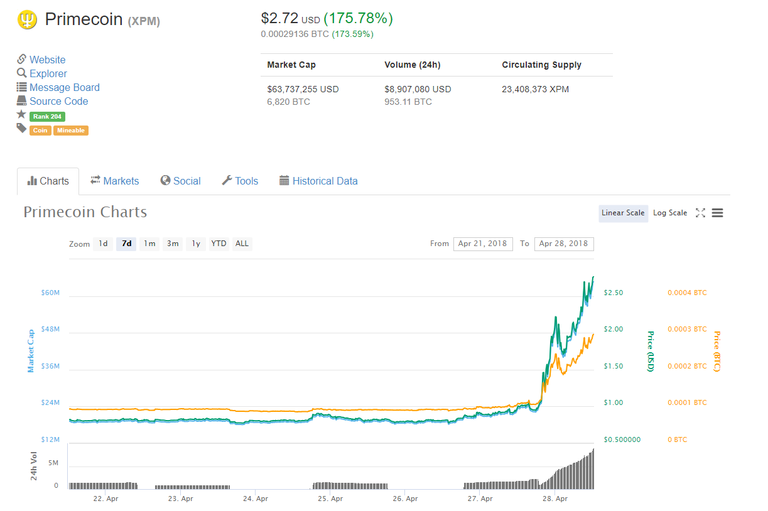Screen dimensions: 768x511
Task: Open the chart hamburger context menu
Action: (718, 213)
